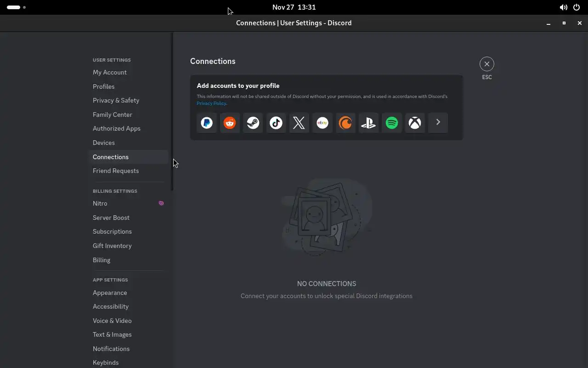Minimize the Discord window

tap(548, 23)
